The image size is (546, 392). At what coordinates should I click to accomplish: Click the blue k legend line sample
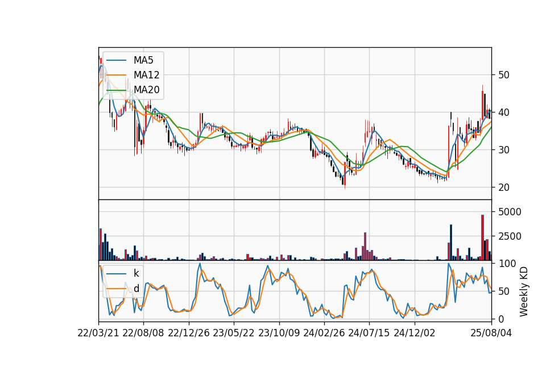116,273
